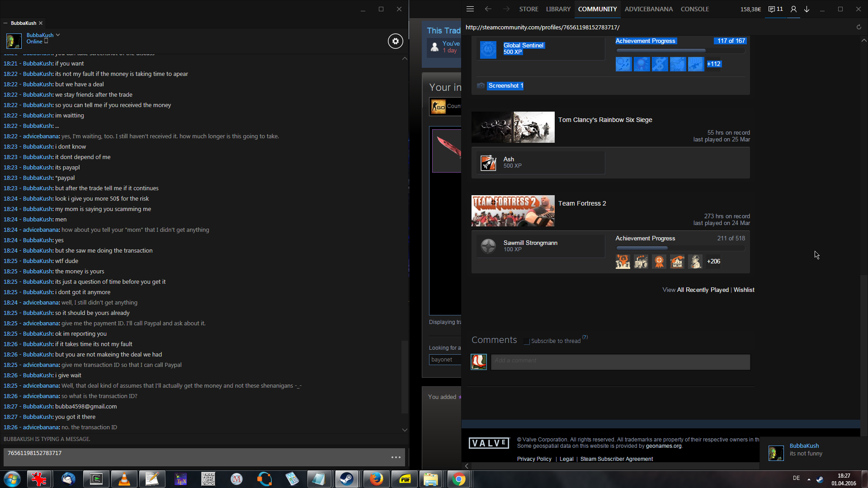
Task: Open Steam downloads arrow icon
Action: click(x=807, y=9)
